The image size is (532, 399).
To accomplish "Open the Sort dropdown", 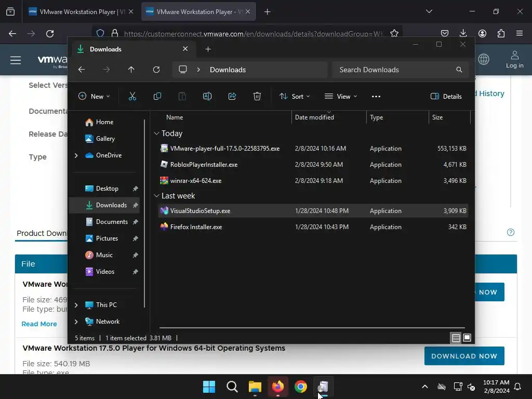I will coord(295,96).
